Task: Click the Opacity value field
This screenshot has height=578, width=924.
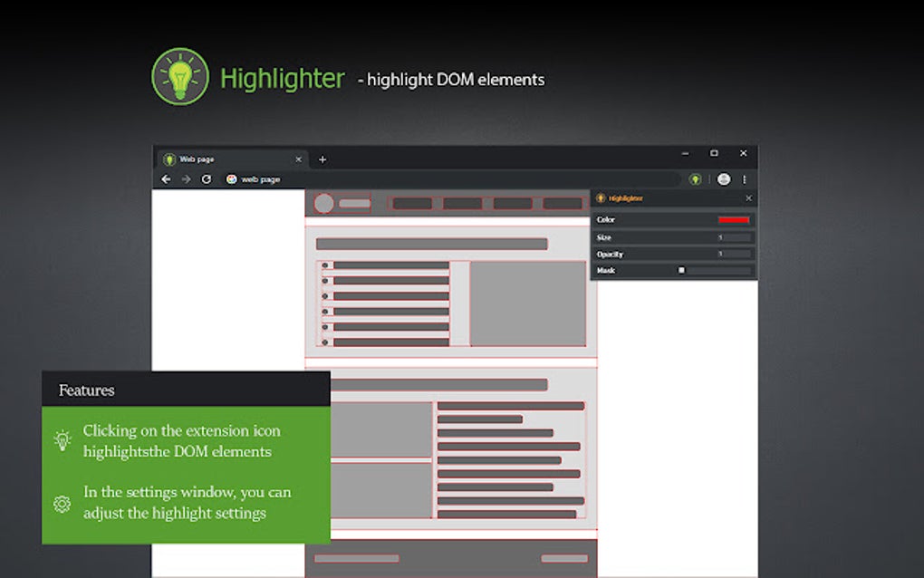Action: 732,255
